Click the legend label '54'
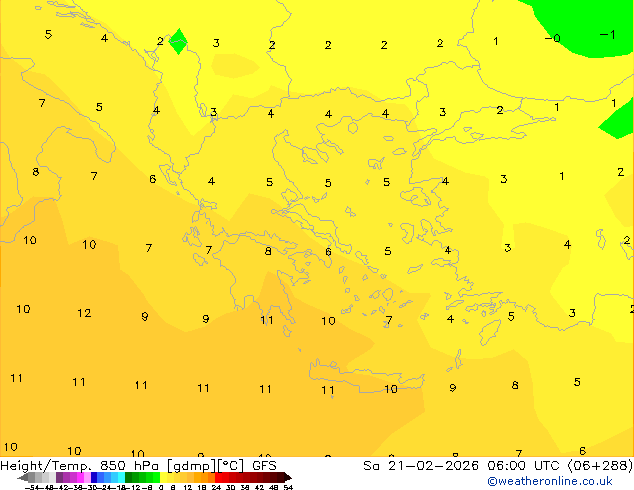The height and width of the screenshot is (490, 634). (288, 488)
